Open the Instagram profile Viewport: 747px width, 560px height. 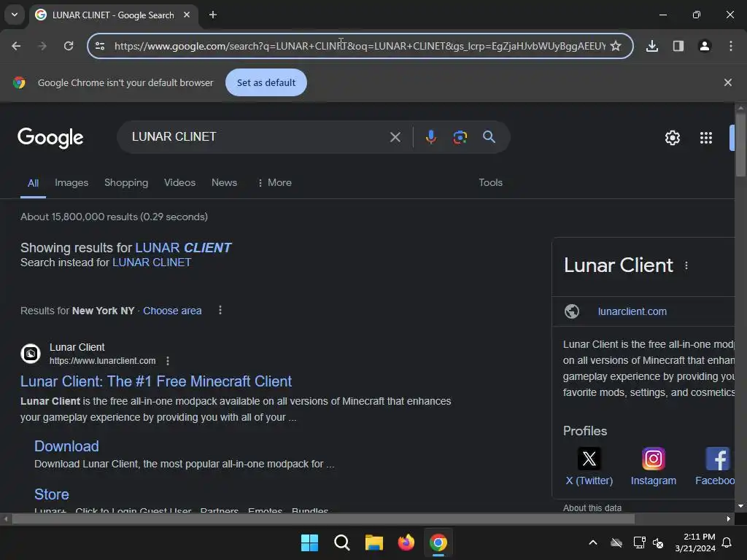653,467
